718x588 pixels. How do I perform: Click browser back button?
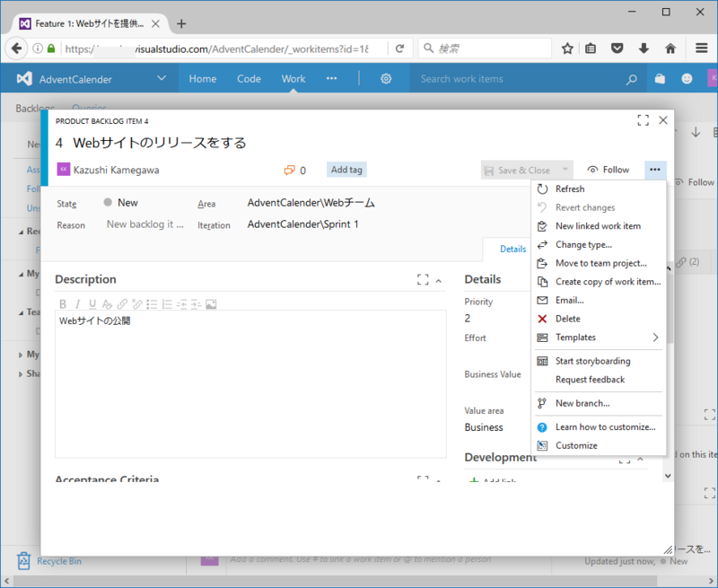tap(16, 48)
